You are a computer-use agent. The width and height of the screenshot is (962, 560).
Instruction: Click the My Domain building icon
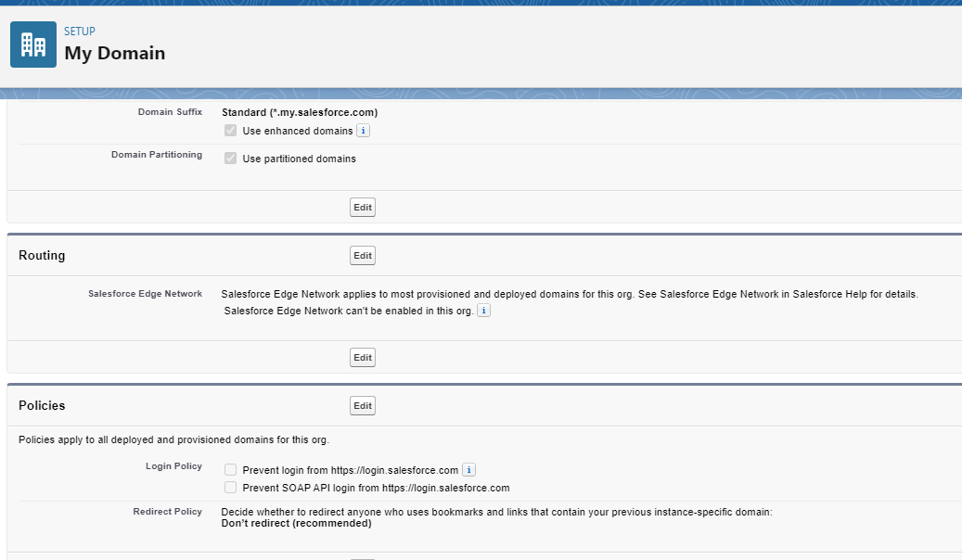(33, 45)
